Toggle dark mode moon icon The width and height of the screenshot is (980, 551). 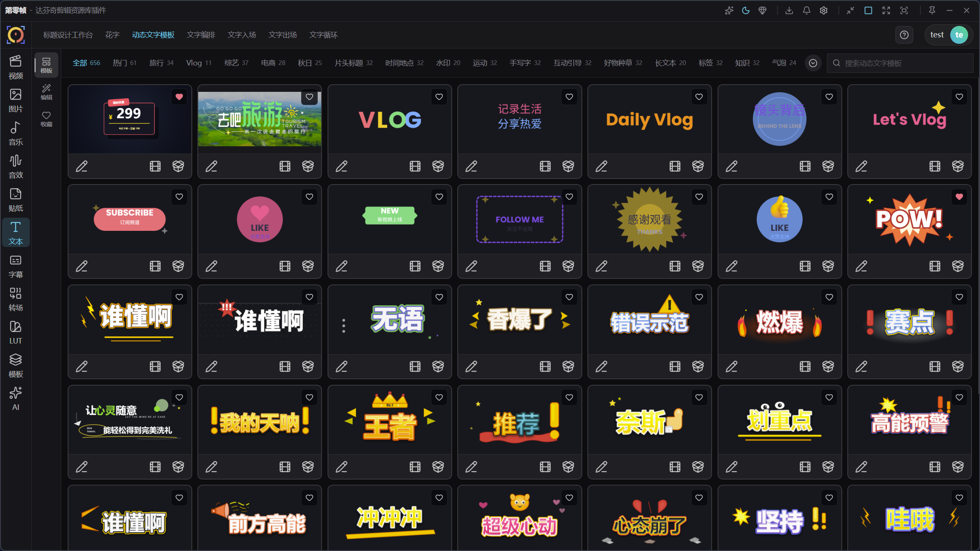coord(746,11)
